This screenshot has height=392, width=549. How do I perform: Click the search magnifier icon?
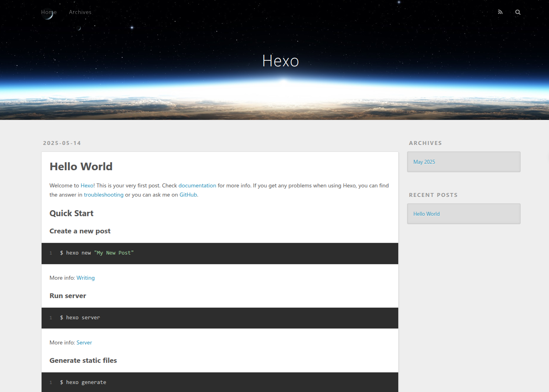[518, 12]
